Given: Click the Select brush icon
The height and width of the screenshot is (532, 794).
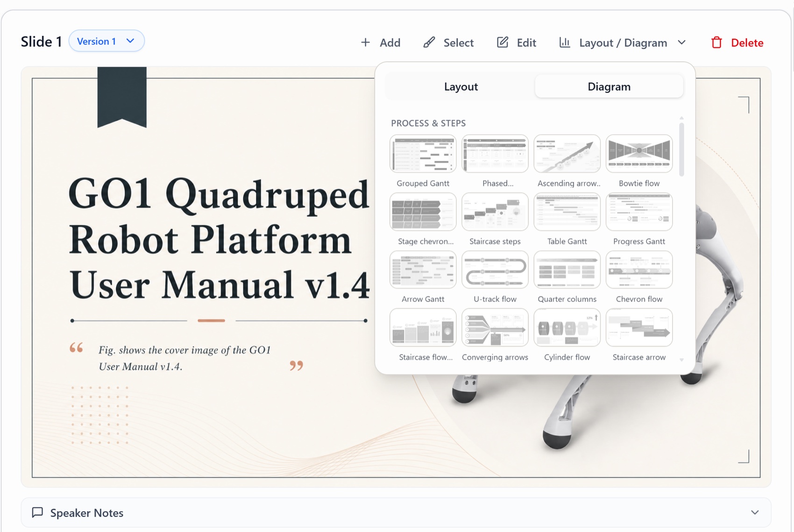Looking at the screenshot, I should coord(429,43).
